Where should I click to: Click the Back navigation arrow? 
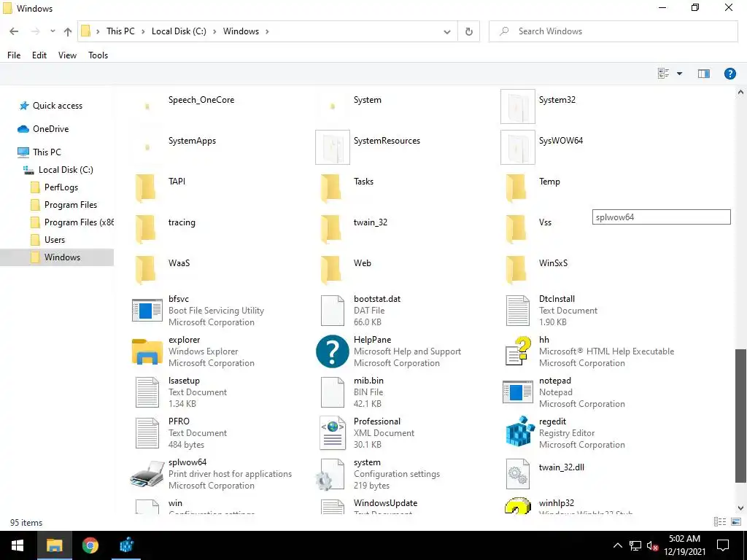coord(14,31)
